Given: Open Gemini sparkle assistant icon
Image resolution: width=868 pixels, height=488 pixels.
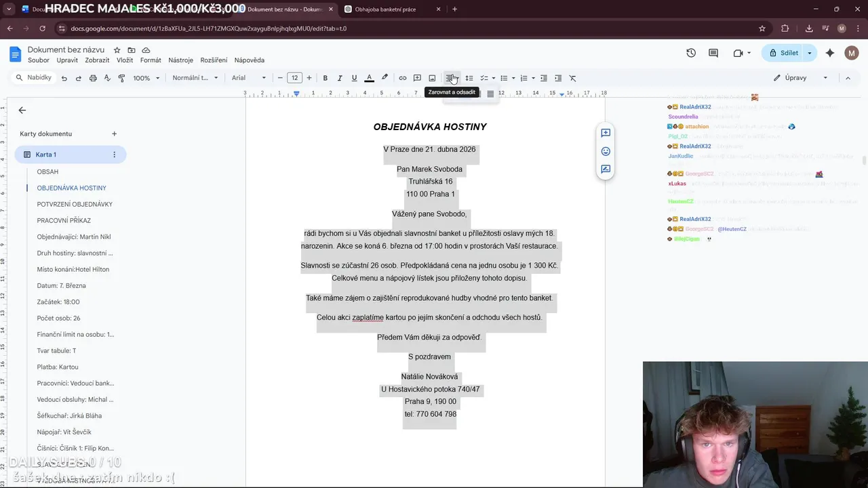Looking at the screenshot, I should pyautogui.click(x=830, y=53).
